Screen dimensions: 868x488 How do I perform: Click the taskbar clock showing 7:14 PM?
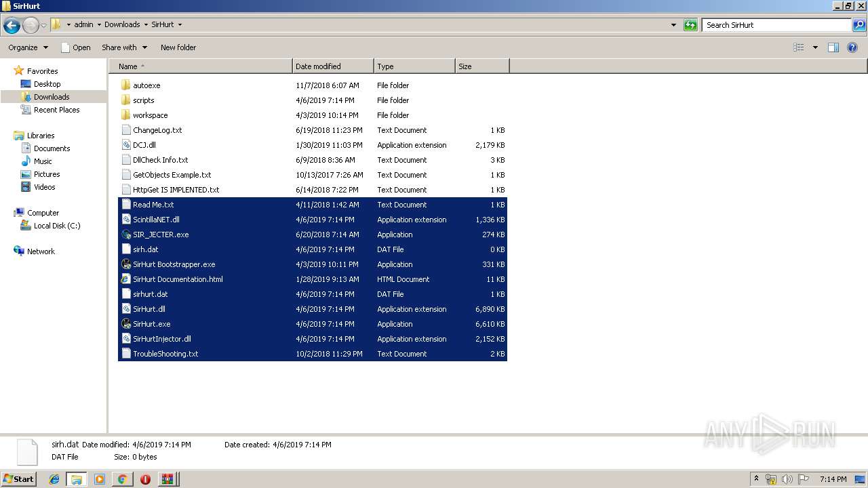tap(833, 479)
